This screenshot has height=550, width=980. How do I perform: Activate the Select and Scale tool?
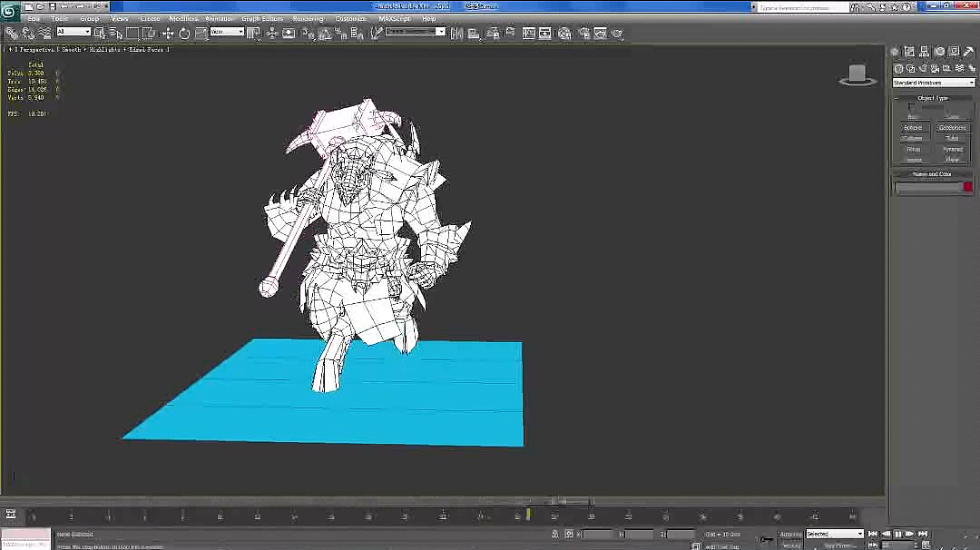201,33
